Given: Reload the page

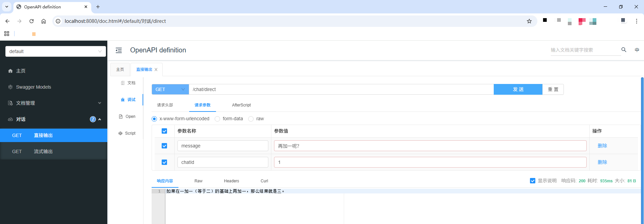Looking at the screenshot, I should tap(32, 21).
